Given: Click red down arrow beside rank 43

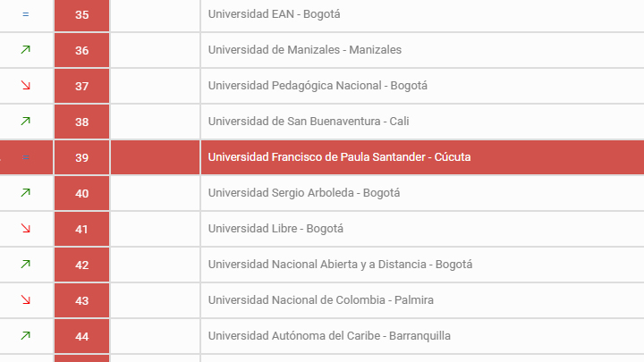Looking at the screenshot, I should (25, 300).
